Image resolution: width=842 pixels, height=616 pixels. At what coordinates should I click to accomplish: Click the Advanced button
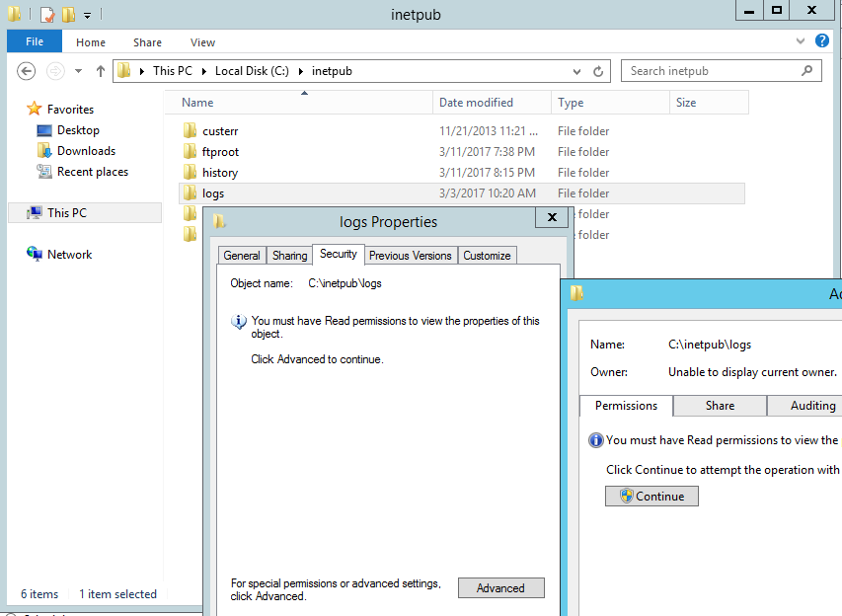tap(500, 588)
